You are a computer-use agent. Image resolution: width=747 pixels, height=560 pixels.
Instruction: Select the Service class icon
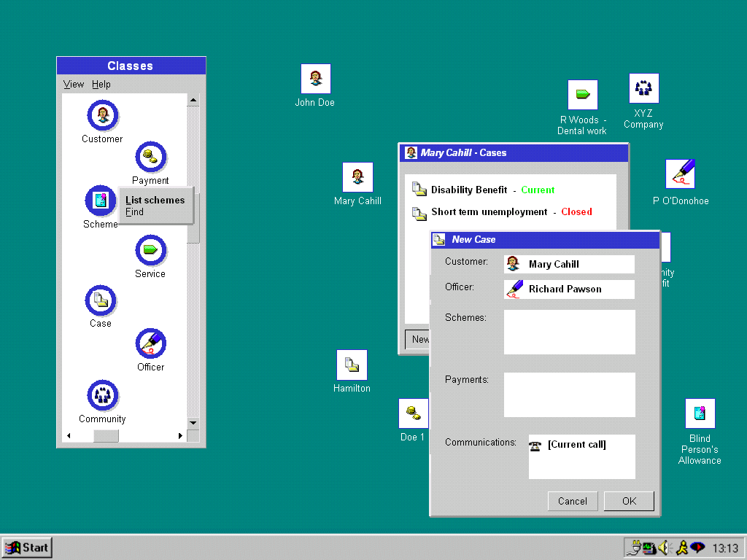point(151,251)
